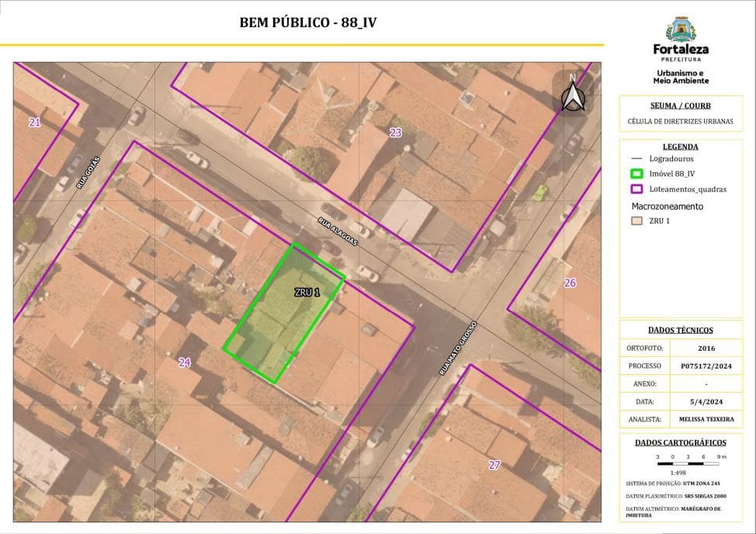The width and height of the screenshot is (756, 534).
Task: Click the "ZRU 1" label on the green parcel
Action: coord(307,292)
